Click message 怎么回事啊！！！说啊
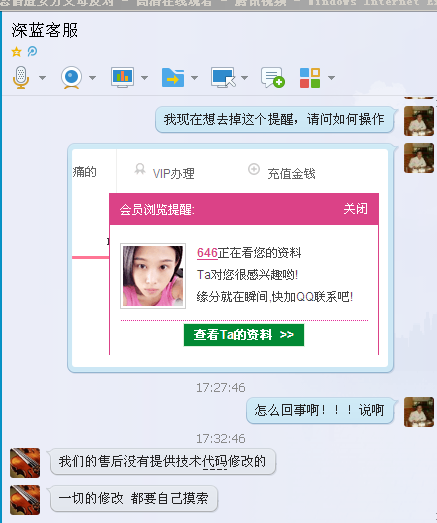 pos(320,410)
